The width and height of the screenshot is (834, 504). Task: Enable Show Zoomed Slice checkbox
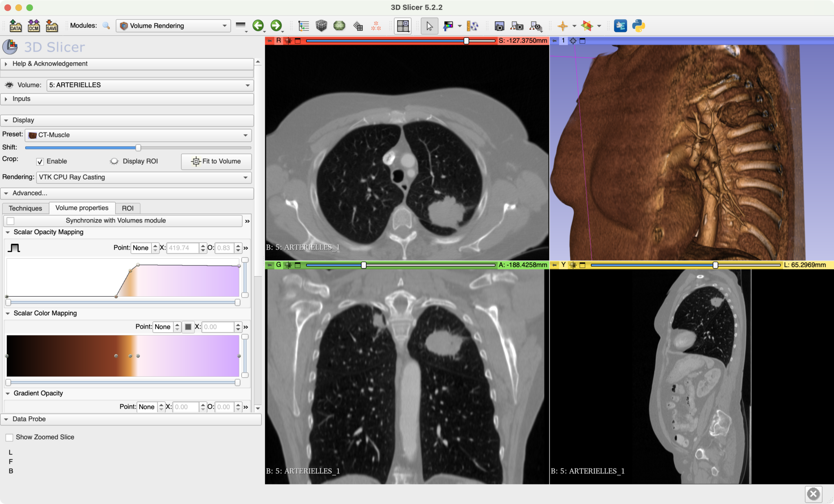click(x=9, y=437)
